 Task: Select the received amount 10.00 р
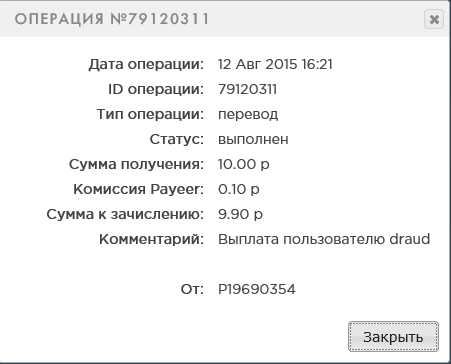point(243,164)
